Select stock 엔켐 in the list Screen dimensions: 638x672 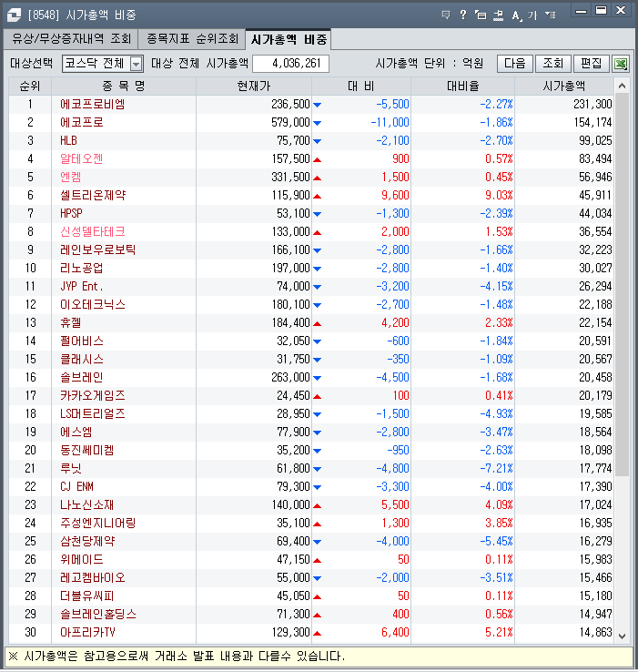pyautogui.click(x=71, y=177)
